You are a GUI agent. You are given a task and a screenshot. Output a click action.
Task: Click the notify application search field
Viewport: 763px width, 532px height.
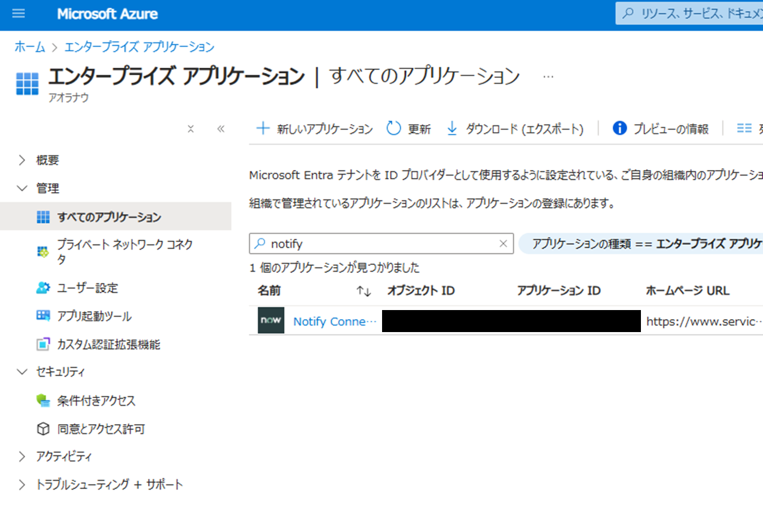[x=382, y=243]
